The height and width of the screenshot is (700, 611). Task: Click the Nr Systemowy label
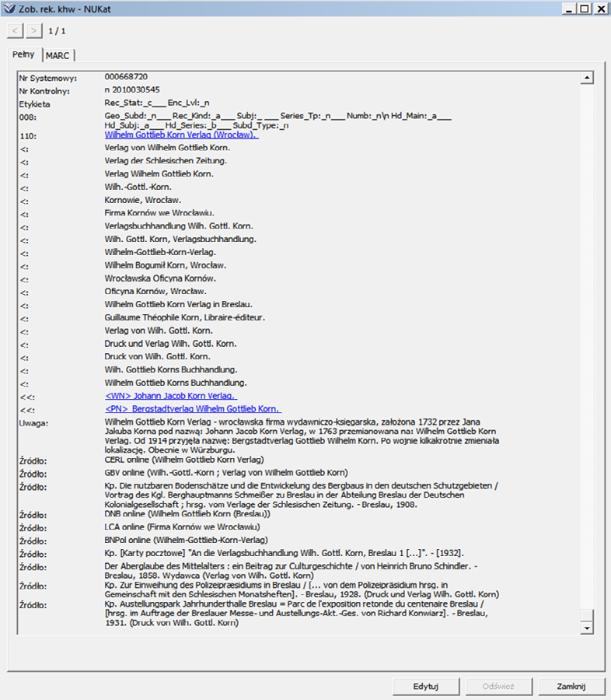47,78
